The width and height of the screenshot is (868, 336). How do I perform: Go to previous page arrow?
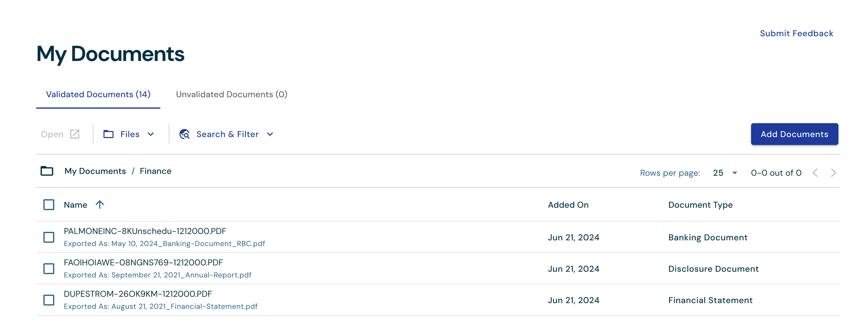[815, 173]
